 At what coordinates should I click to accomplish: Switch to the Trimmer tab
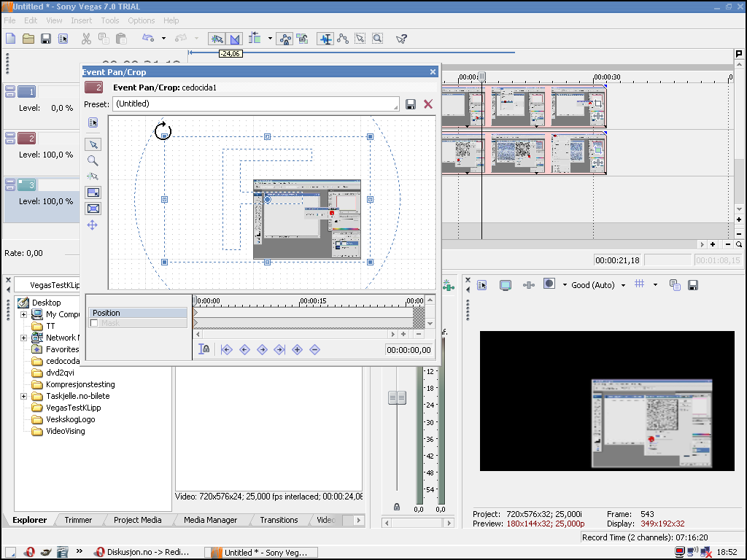tap(78, 520)
